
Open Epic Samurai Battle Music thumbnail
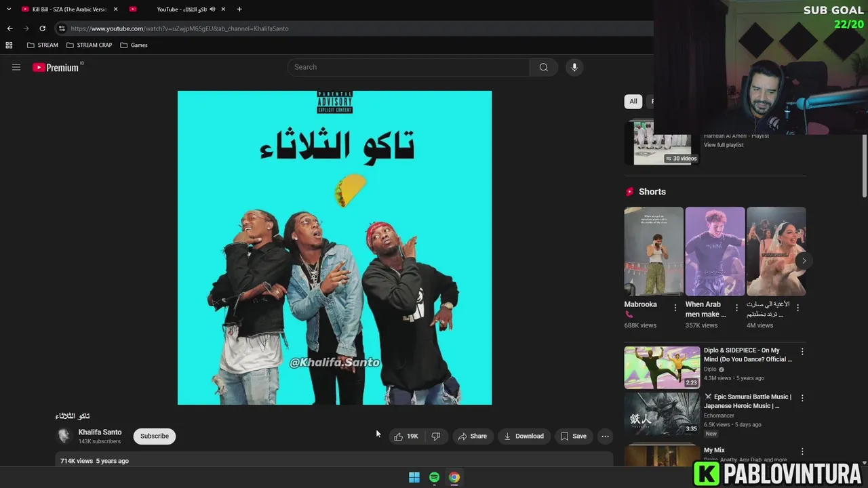pos(662,413)
